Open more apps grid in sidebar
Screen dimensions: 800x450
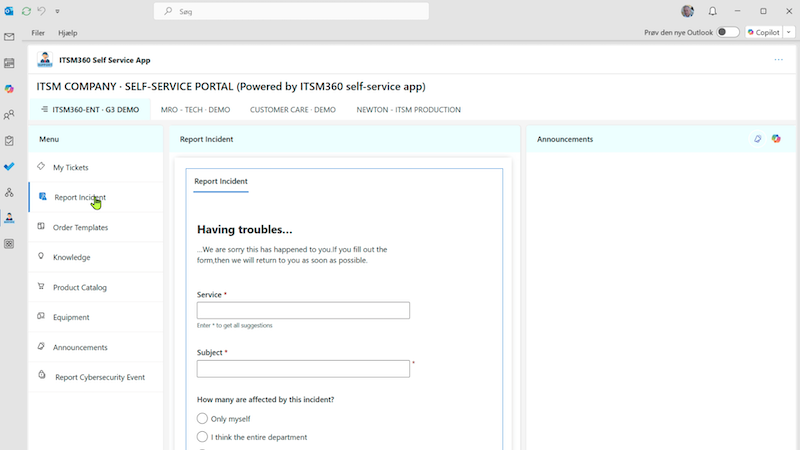pyautogui.click(x=9, y=244)
